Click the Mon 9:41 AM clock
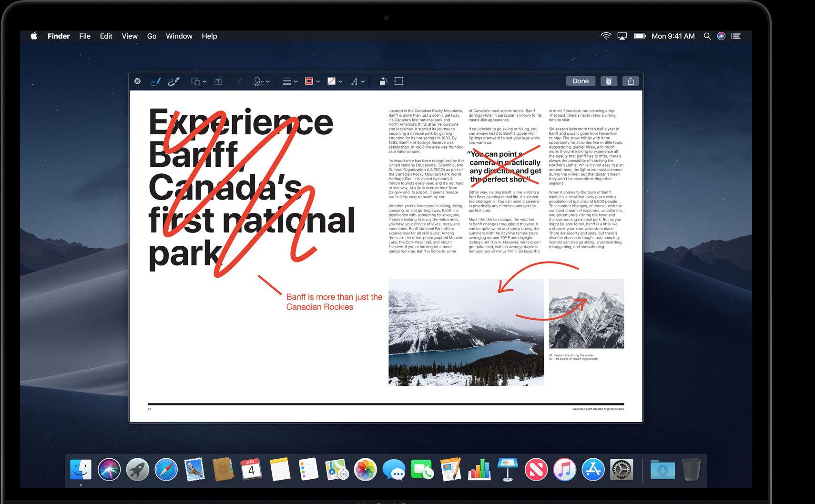This screenshot has height=504, width=815. tap(673, 36)
